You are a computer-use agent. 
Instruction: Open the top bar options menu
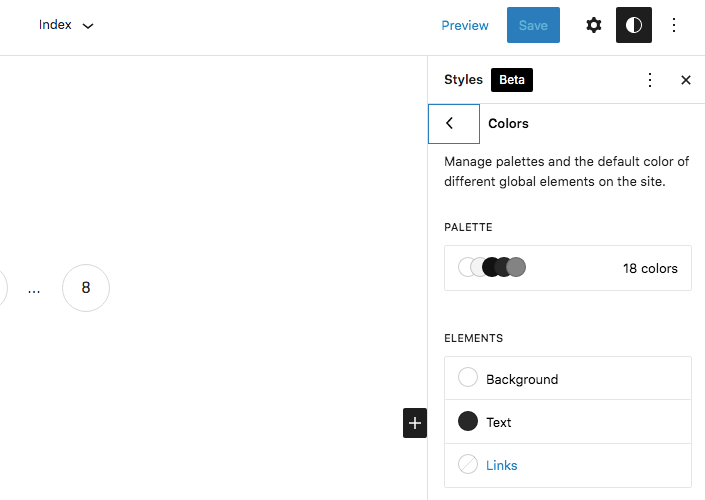[x=674, y=25]
